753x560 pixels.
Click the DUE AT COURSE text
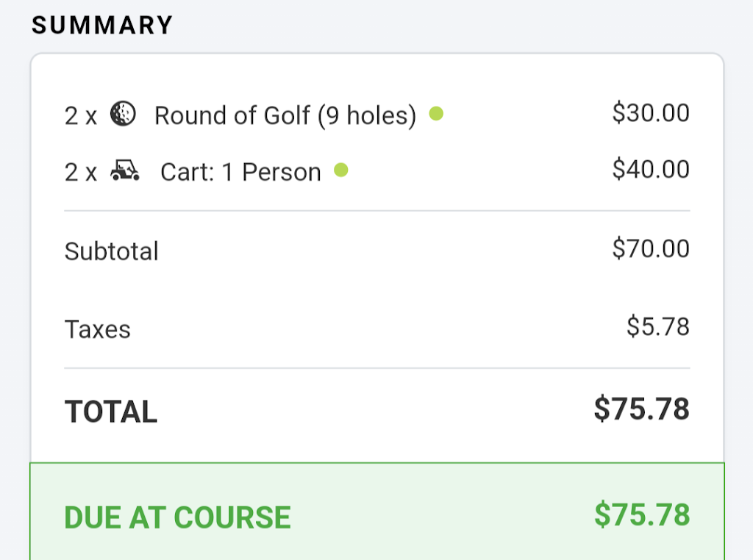tap(177, 517)
